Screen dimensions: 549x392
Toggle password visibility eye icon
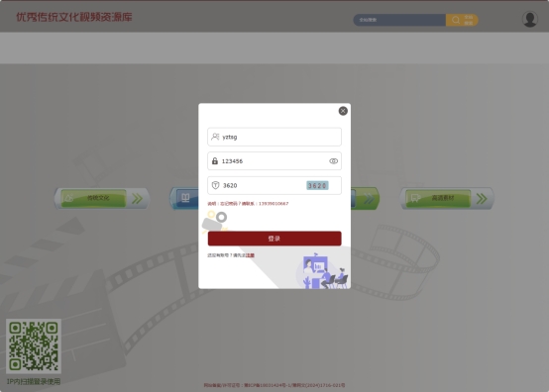pos(333,161)
